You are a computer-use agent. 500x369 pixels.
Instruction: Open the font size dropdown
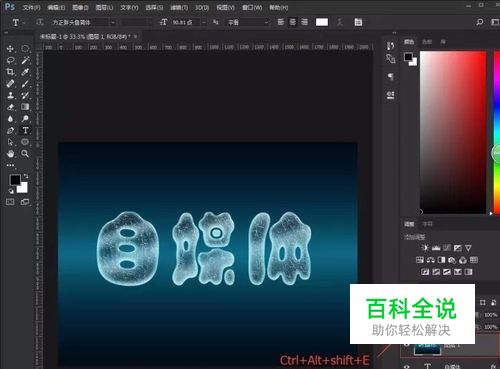pyautogui.click(x=204, y=22)
